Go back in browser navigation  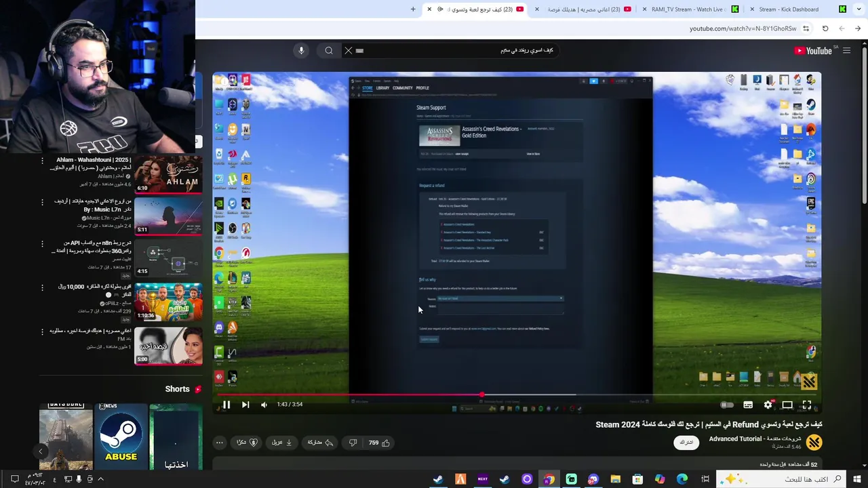858,28
